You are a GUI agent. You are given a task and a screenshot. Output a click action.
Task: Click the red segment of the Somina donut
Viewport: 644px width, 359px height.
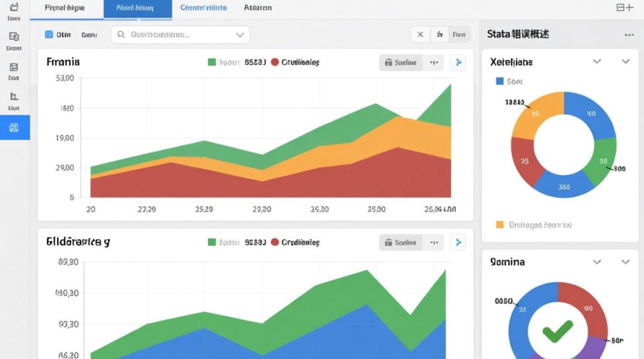pyautogui.click(x=586, y=308)
